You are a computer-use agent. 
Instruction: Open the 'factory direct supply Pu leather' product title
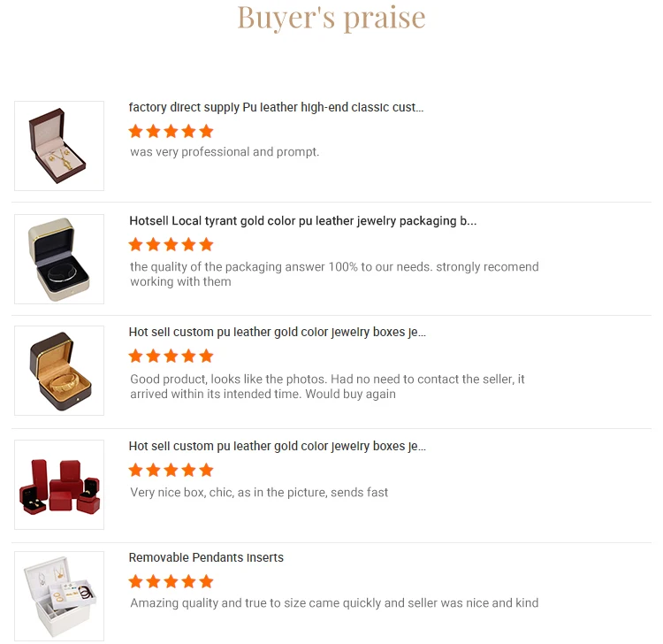276,107
